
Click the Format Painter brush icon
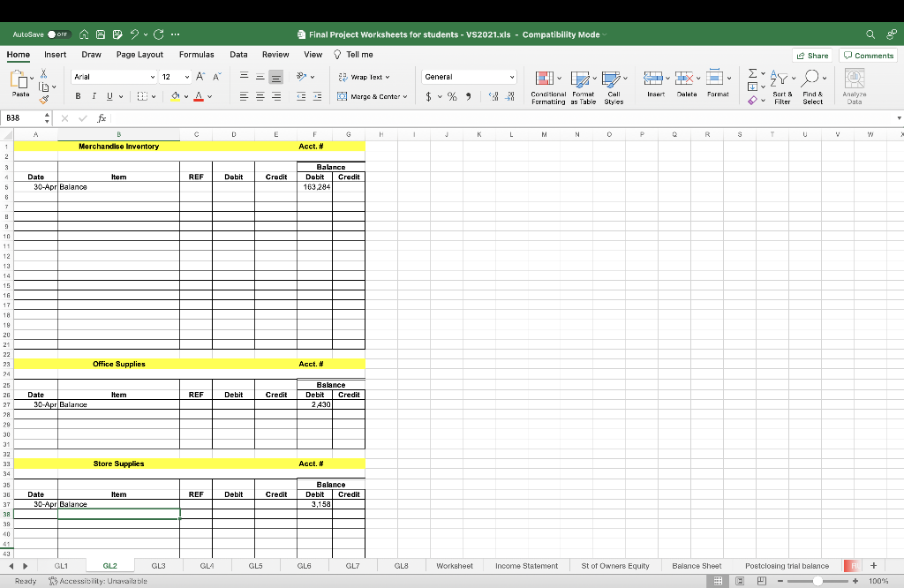(x=44, y=99)
